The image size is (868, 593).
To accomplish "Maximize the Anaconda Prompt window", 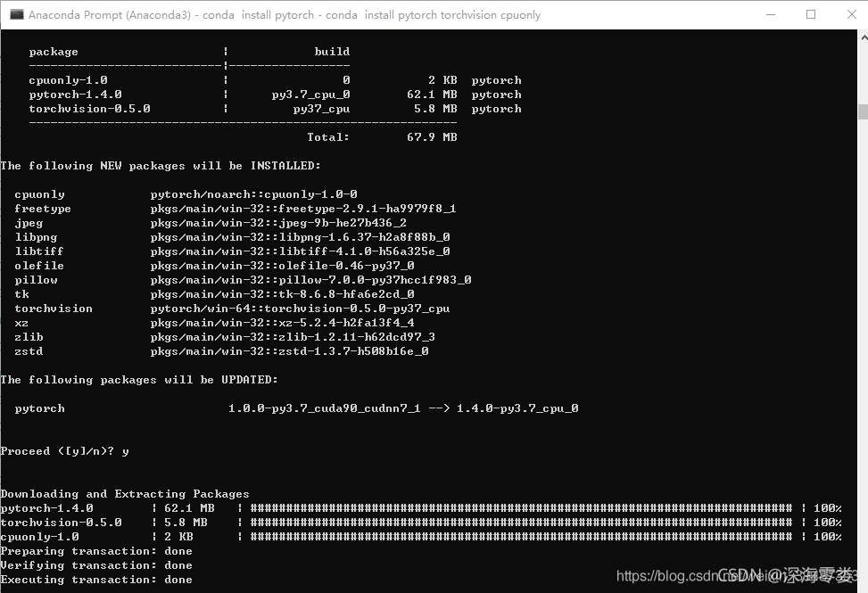I will 811,14.
